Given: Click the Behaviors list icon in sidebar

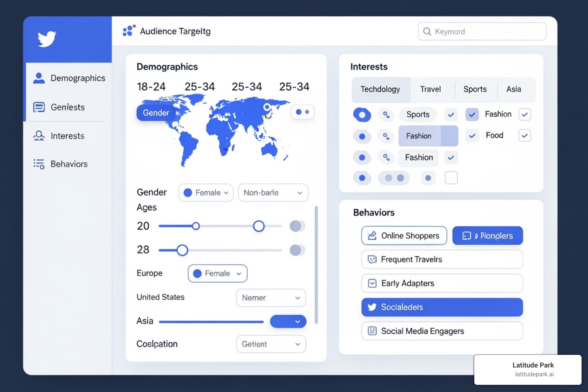Looking at the screenshot, I should click(39, 164).
